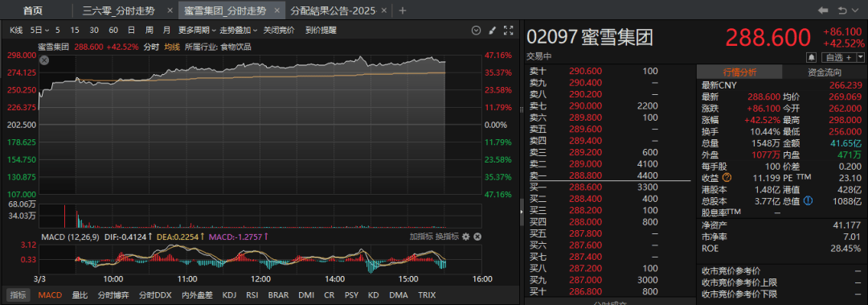
Task: Expand the 自选 dropdown arrow
Action: tap(860, 57)
